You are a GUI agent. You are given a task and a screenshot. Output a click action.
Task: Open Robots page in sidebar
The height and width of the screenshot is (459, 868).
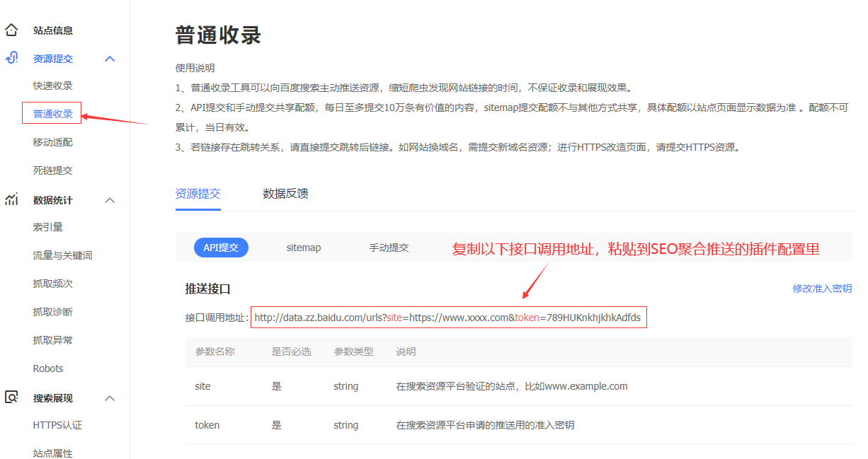(x=48, y=368)
